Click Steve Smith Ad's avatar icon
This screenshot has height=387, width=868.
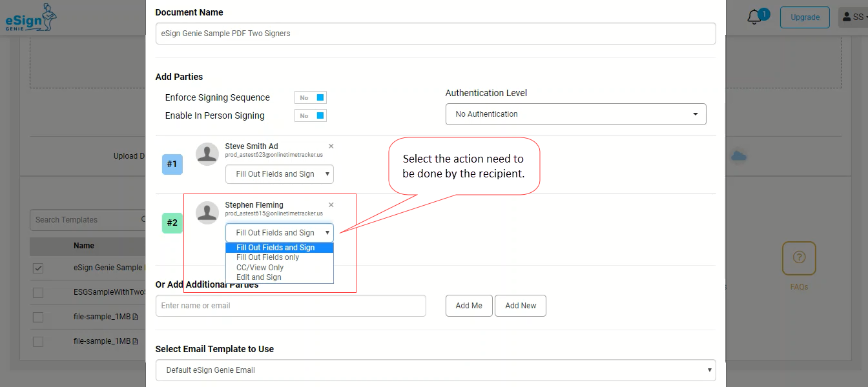pos(207,154)
